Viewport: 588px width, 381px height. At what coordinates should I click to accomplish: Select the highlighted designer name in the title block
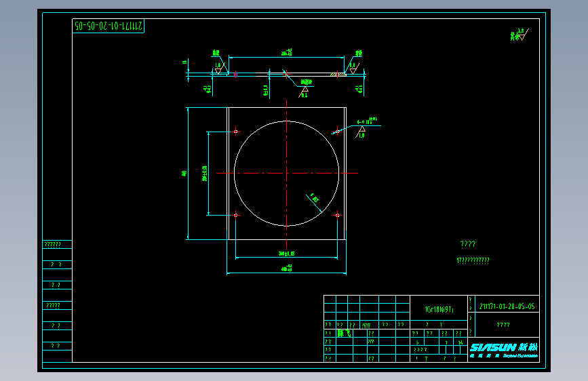click(345, 333)
